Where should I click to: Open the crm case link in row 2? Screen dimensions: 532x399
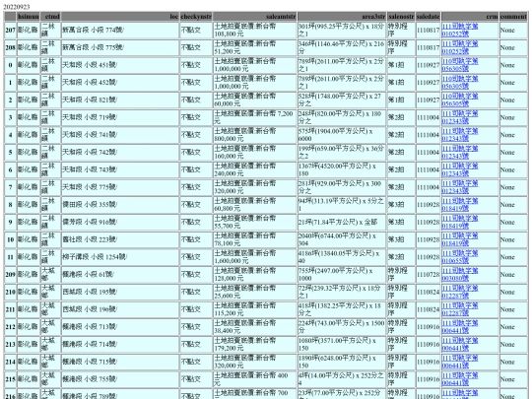(460, 100)
